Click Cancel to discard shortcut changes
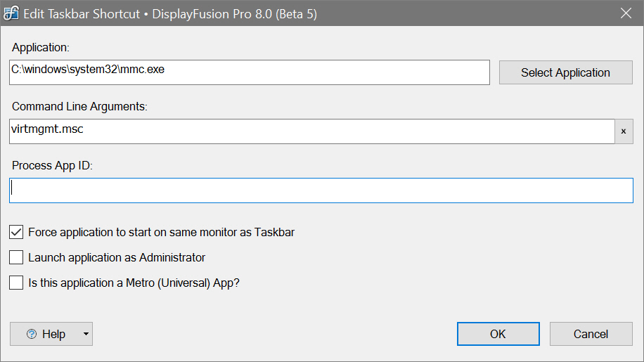This screenshot has height=362, width=644. click(x=591, y=334)
